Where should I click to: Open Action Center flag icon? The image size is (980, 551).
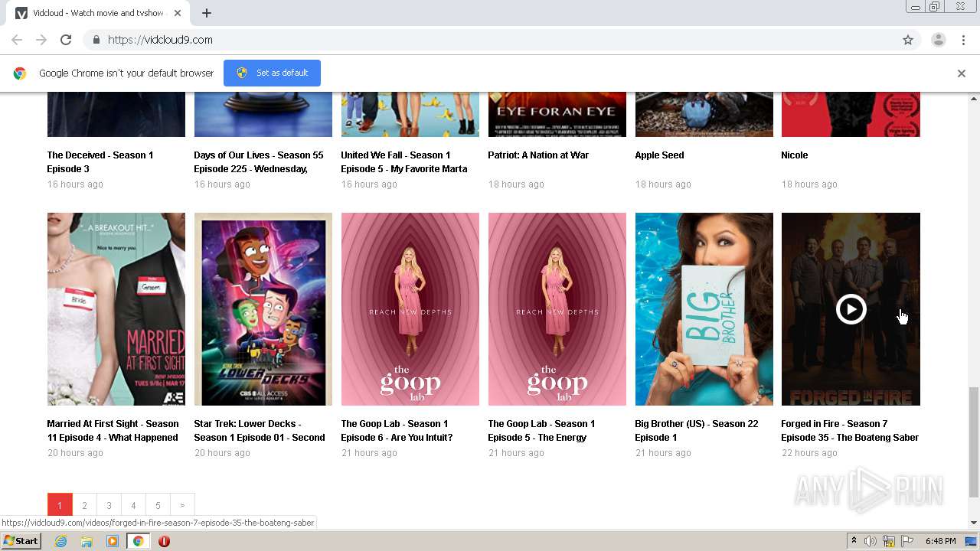[907, 541]
